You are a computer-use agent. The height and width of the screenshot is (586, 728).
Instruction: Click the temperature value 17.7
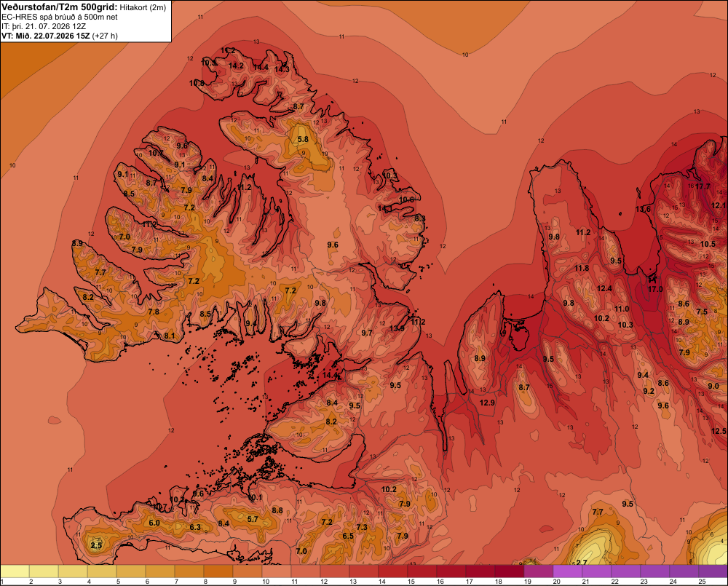(703, 186)
